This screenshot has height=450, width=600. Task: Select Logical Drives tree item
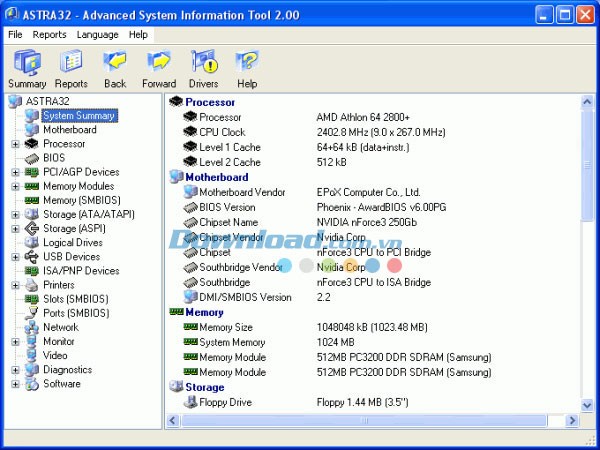coord(72,243)
